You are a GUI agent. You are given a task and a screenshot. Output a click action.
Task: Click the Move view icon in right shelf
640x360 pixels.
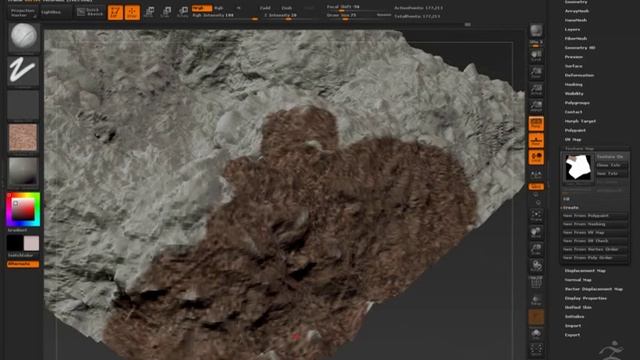[536, 232]
